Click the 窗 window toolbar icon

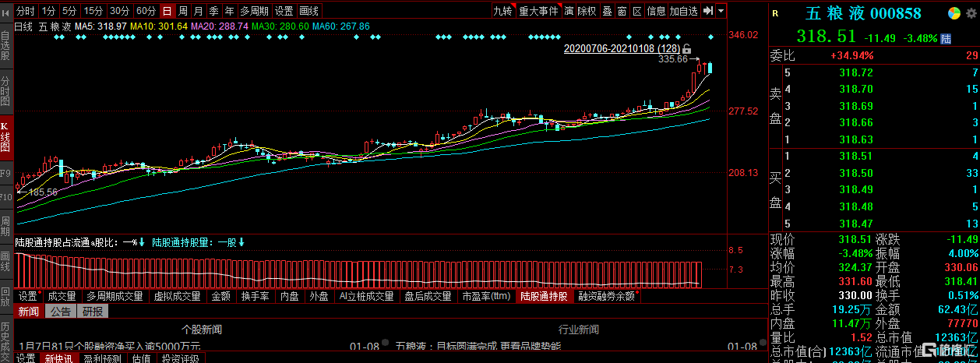point(622,11)
